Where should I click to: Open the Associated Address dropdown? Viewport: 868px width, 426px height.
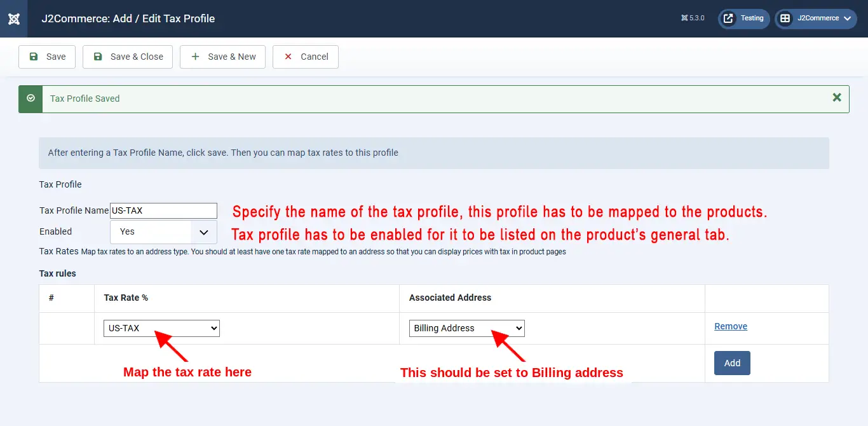coord(466,328)
